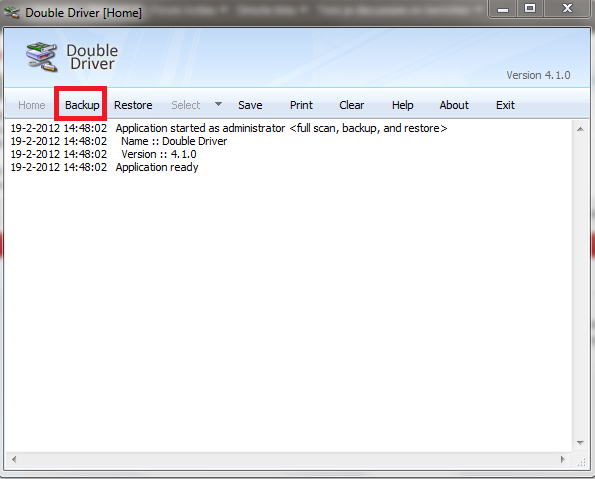Print the log output

301,105
